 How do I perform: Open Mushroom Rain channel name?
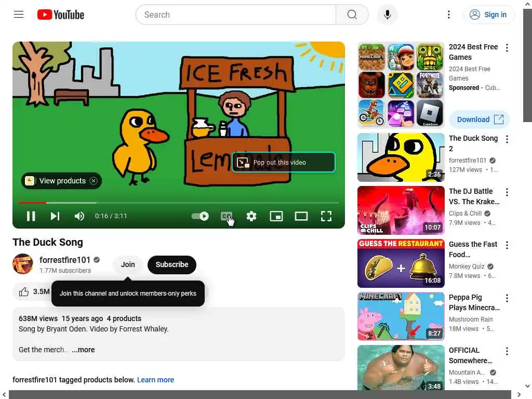[x=471, y=320]
